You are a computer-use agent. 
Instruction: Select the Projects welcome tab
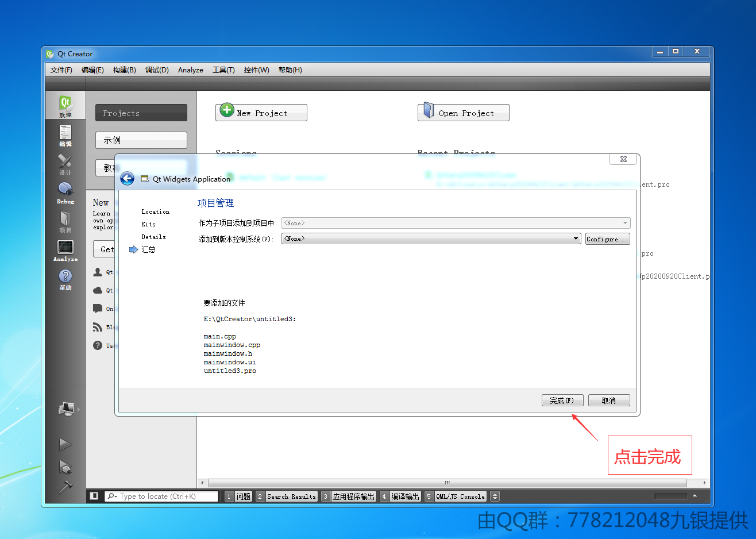pyautogui.click(x=141, y=113)
